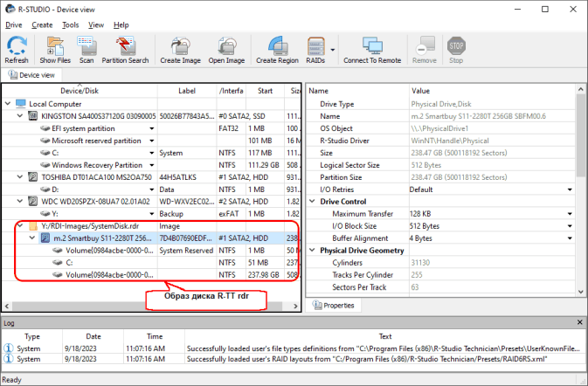Image resolution: width=588 pixels, height=386 pixels.
Task: Select the m.2 Smartbuy disk icon
Action: [45, 238]
